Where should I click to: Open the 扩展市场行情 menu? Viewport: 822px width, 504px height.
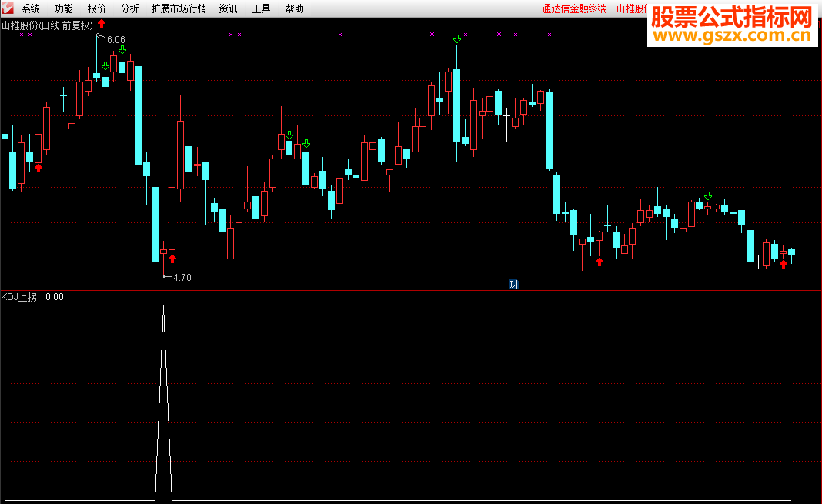tap(179, 9)
